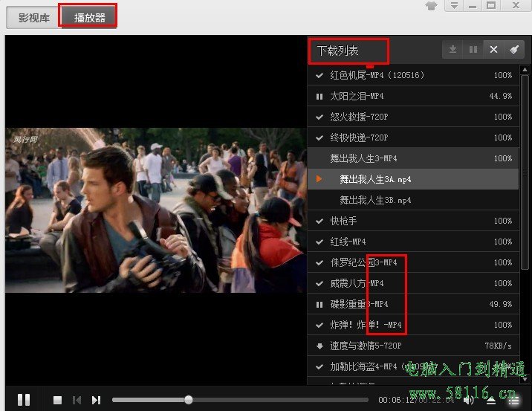Click checkmark icon beside 炸弹!炸弹!-MP4
The image size is (532, 411).
pos(319,325)
